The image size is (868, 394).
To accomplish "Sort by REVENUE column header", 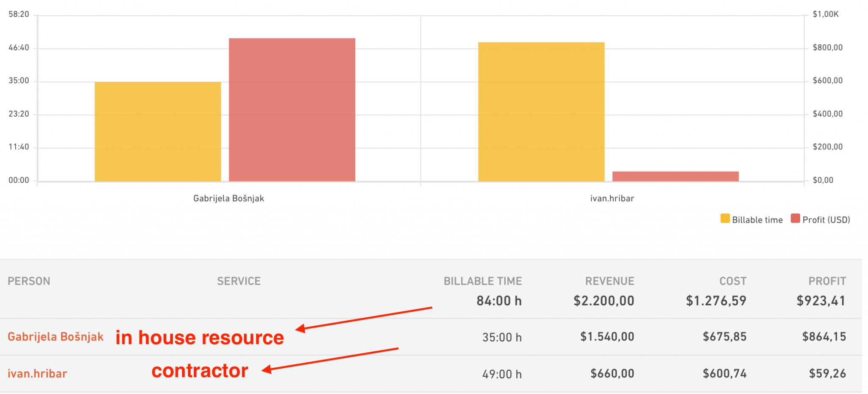I will point(610,281).
